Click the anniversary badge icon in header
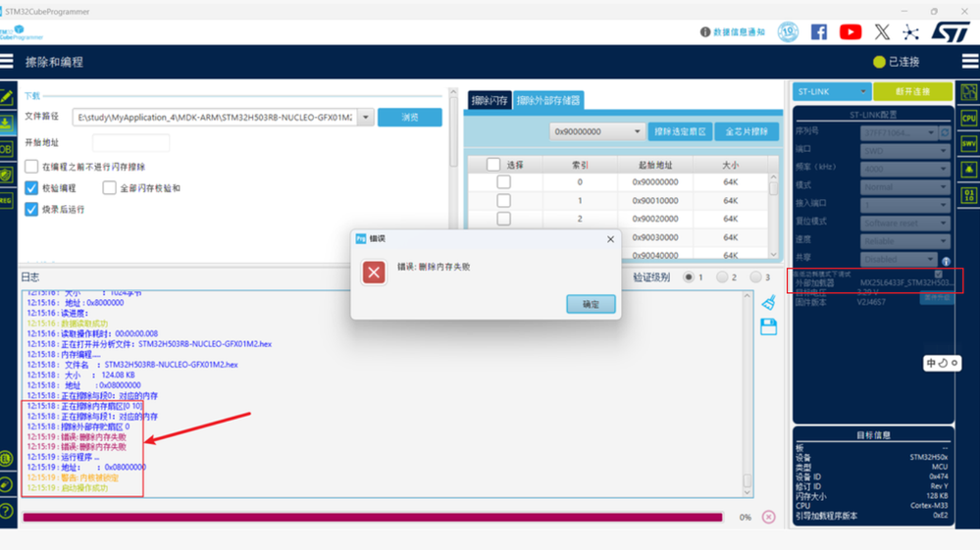The image size is (980, 550). 788,31
